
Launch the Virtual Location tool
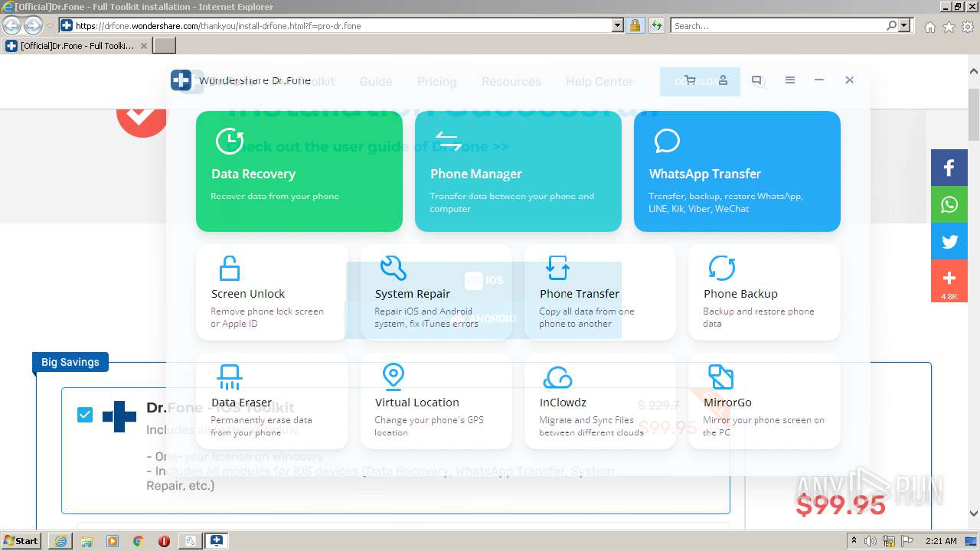point(436,401)
